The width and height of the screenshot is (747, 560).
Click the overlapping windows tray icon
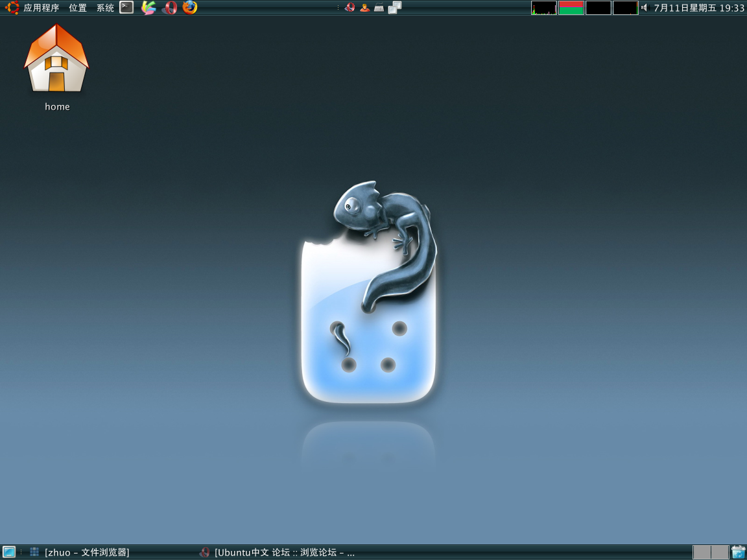pos(395,7)
